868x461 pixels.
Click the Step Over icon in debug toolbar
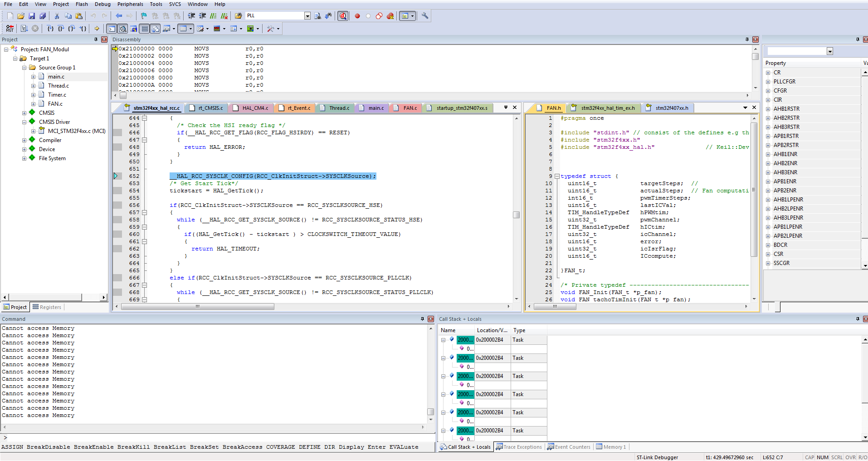(61, 29)
